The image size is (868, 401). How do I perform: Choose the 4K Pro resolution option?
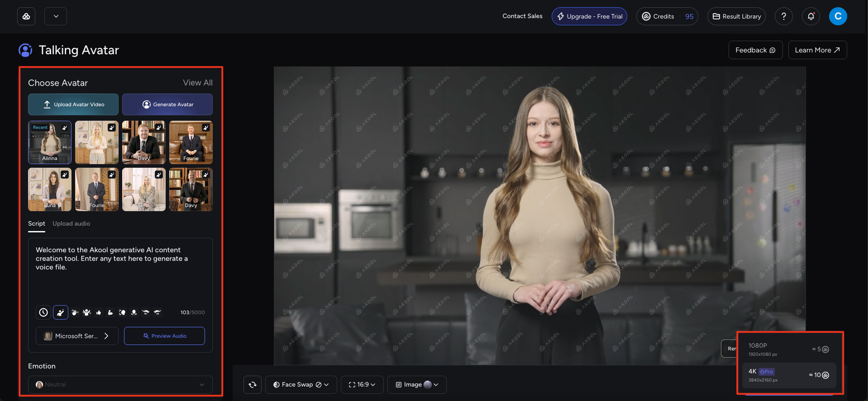[788, 375]
